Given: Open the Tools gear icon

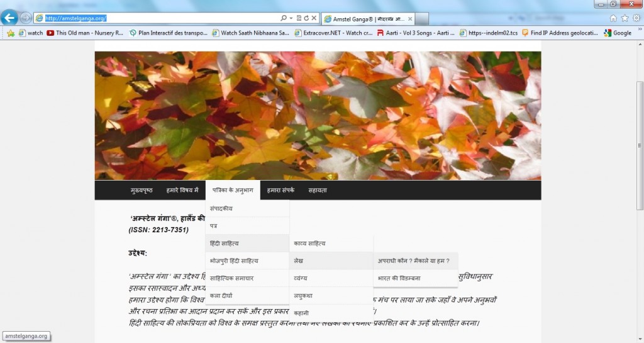Looking at the screenshot, I should coord(636,18).
